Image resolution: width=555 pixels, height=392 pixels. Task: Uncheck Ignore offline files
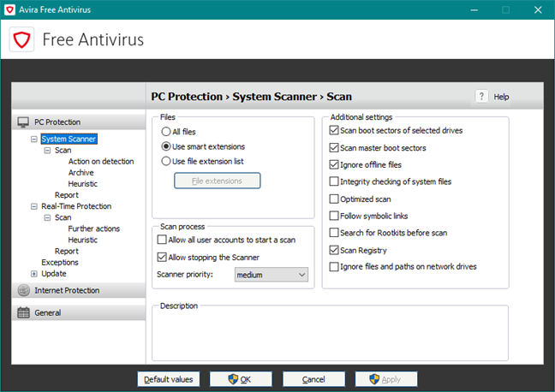pos(334,164)
